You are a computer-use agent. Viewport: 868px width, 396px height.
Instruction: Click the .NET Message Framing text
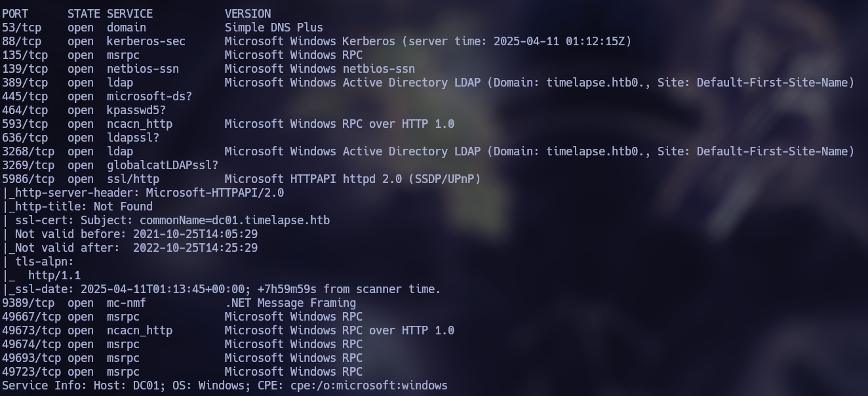(x=290, y=303)
